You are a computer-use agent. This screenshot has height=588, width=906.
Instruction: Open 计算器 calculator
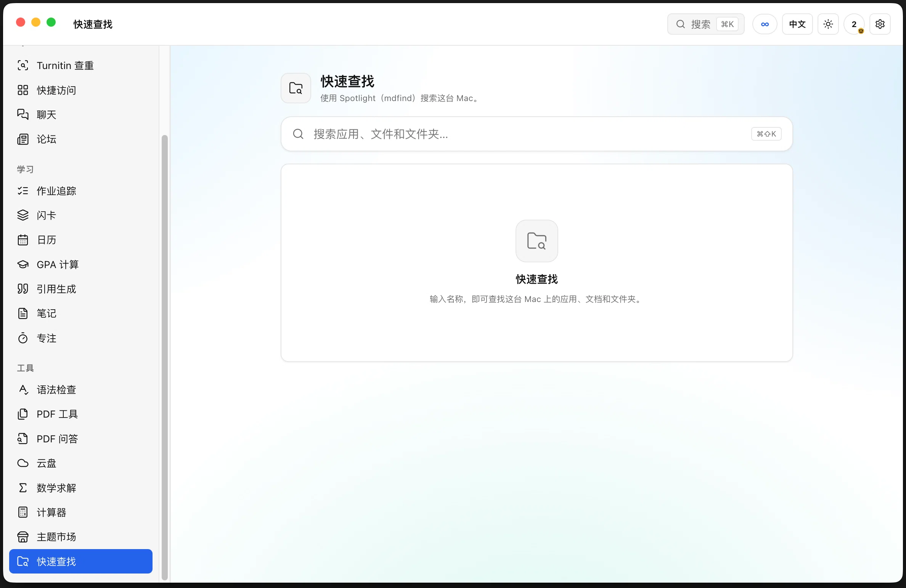(x=80, y=512)
